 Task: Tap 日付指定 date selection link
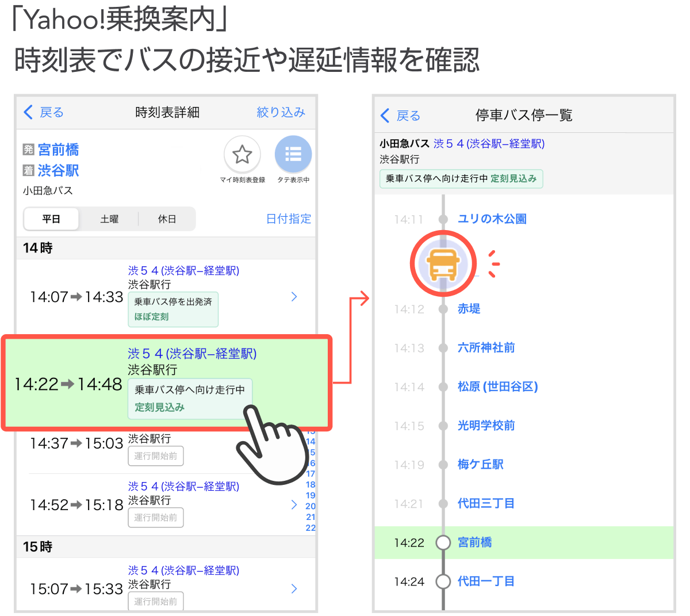(289, 219)
